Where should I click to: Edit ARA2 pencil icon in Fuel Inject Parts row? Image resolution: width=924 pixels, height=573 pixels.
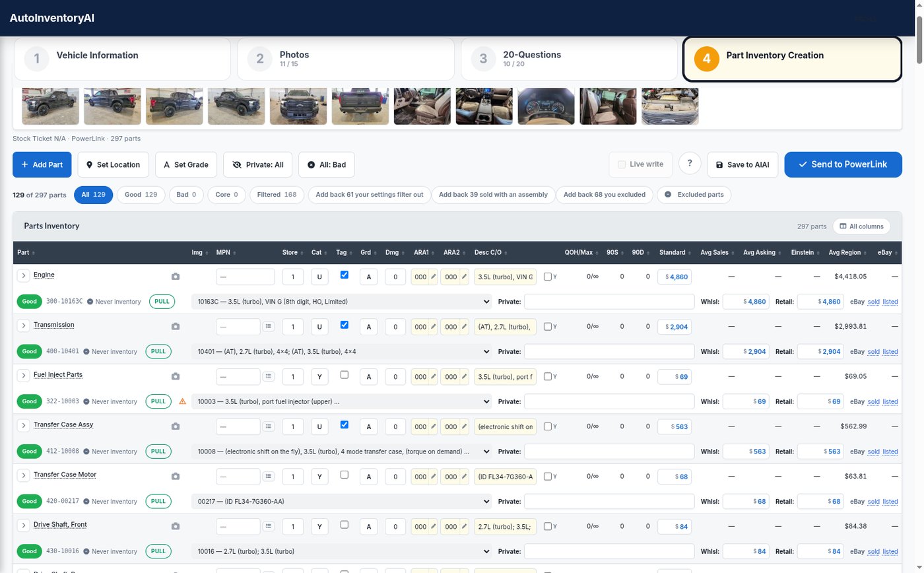[x=464, y=377]
